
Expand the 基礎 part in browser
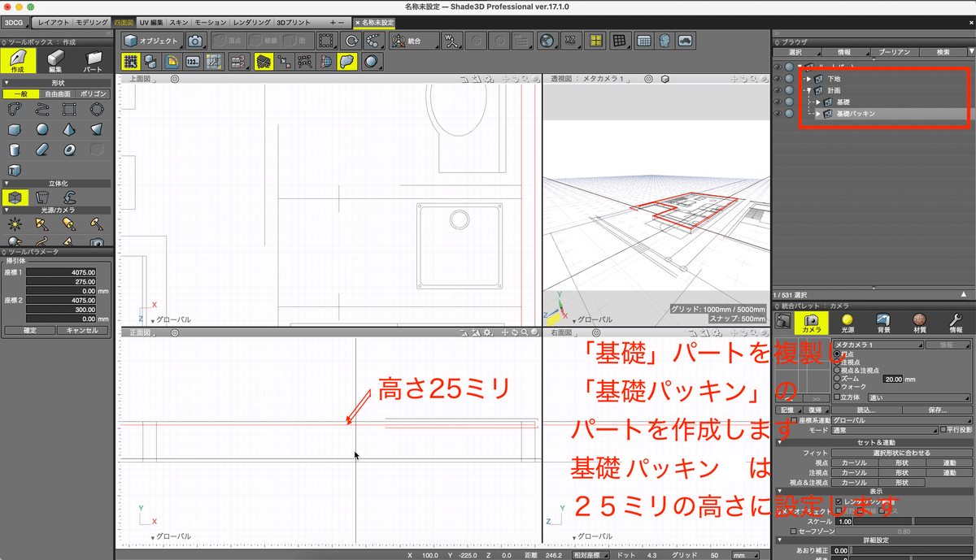pos(818,102)
